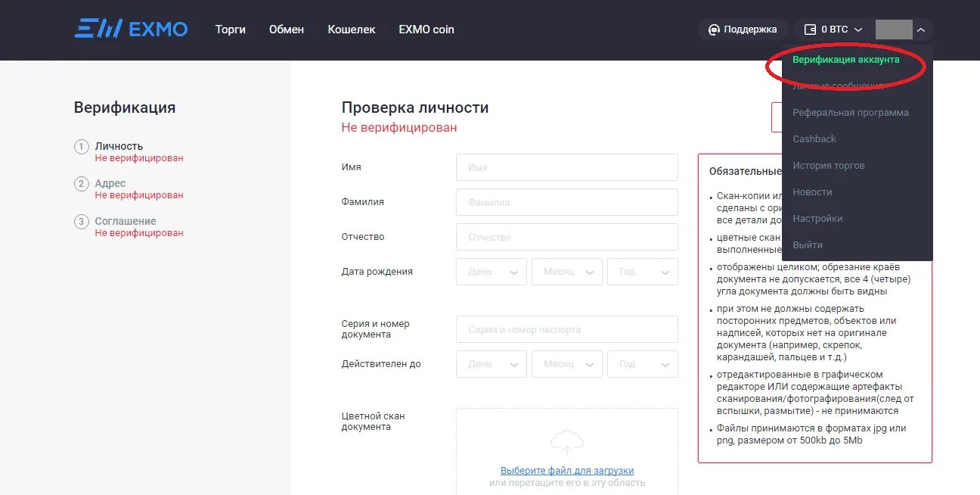Open Cashback in the user menu

[814, 139]
